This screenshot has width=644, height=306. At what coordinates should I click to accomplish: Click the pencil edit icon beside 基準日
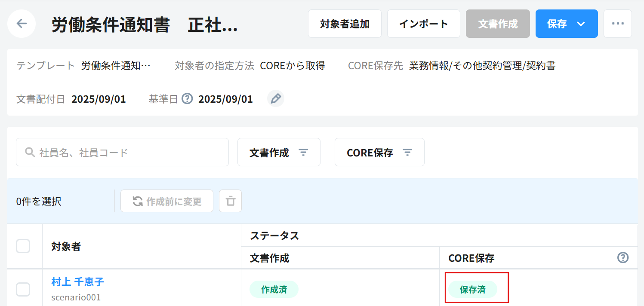[275, 99]
